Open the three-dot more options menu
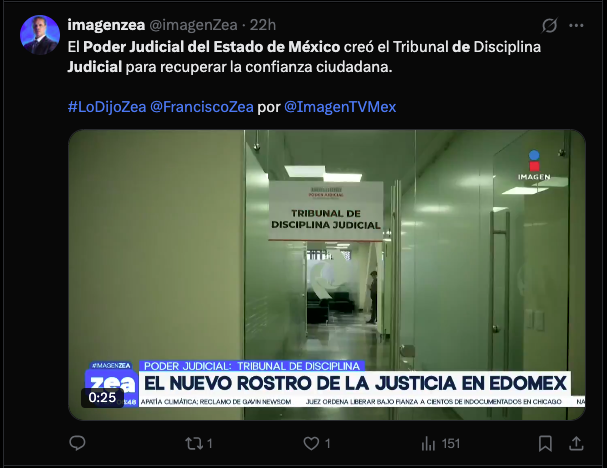 pos(576,26)
